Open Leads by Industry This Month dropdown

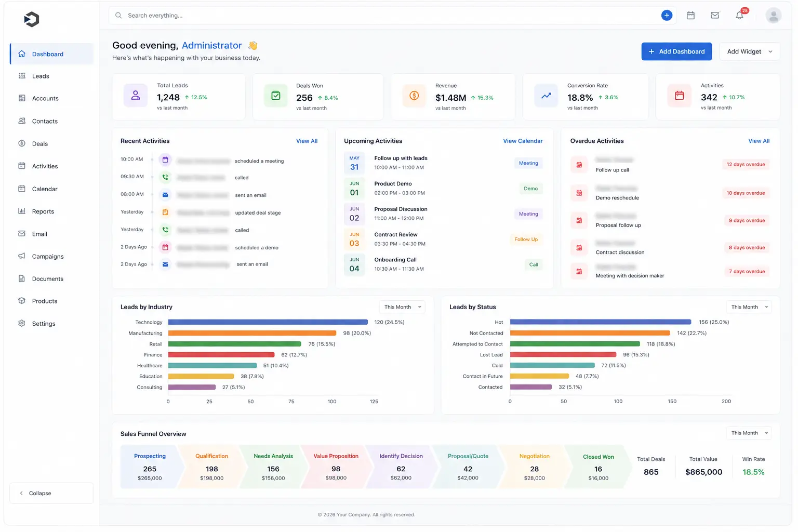tap(402, 307)
